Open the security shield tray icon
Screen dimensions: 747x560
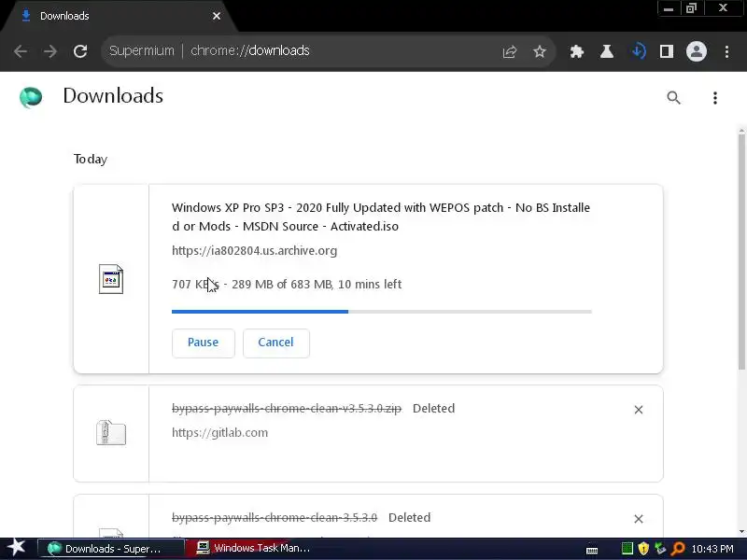tap(643, 549)
